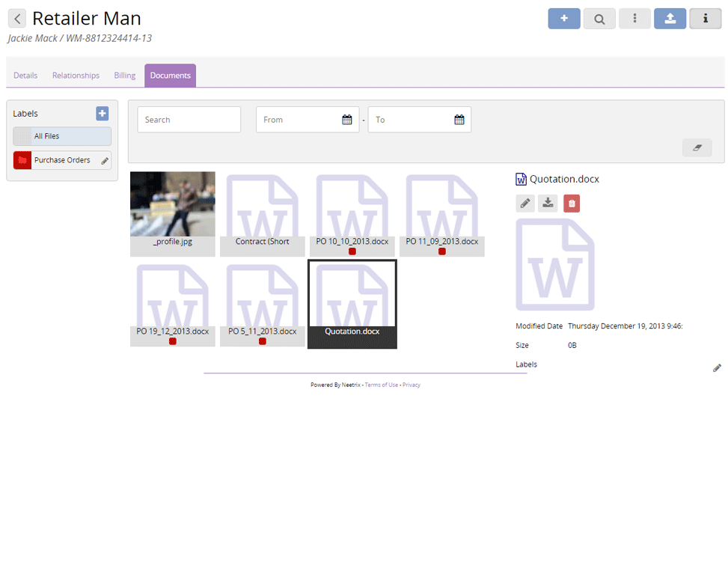Switch to the Details tab
728x586 pixels.
pyautogui.click(x=25, y=76)
